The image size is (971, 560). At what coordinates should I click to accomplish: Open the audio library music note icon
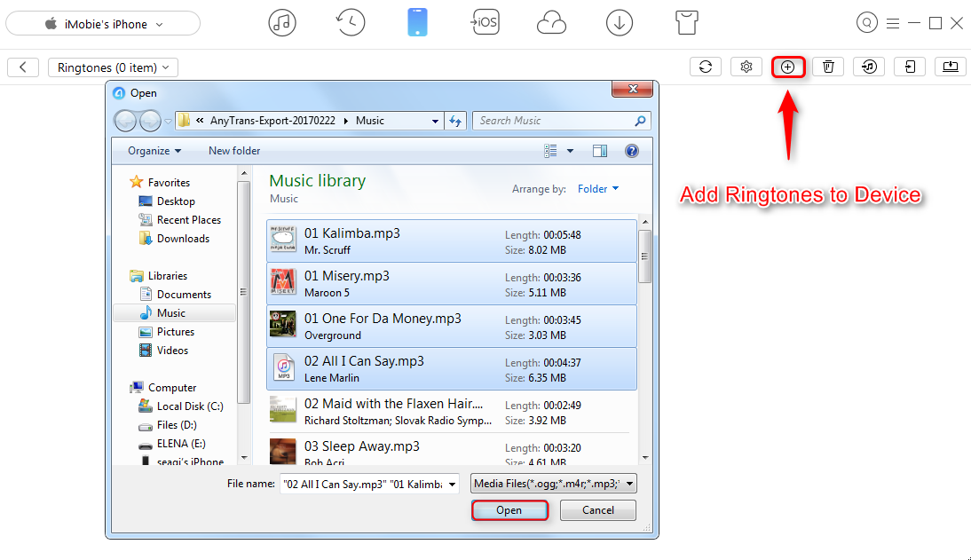pyautogui.click(x=281, y=23)
